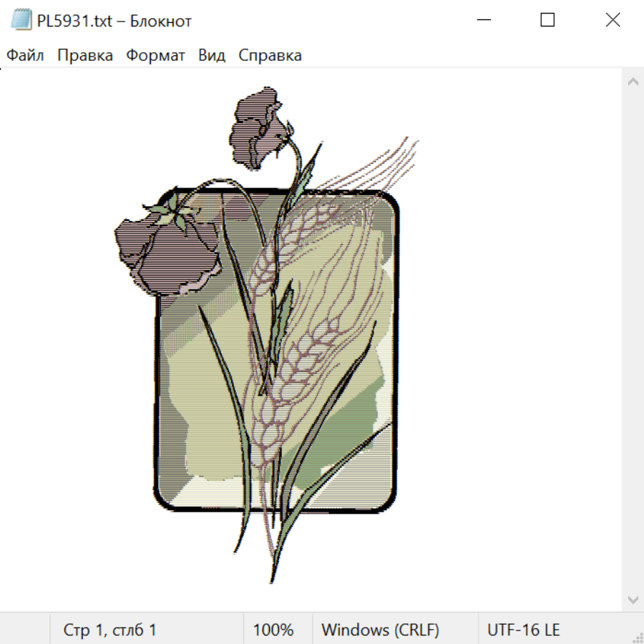This screenshot has height=644, width=644.
Task: Open the Файл menu
Action: [x=25, y=55]
